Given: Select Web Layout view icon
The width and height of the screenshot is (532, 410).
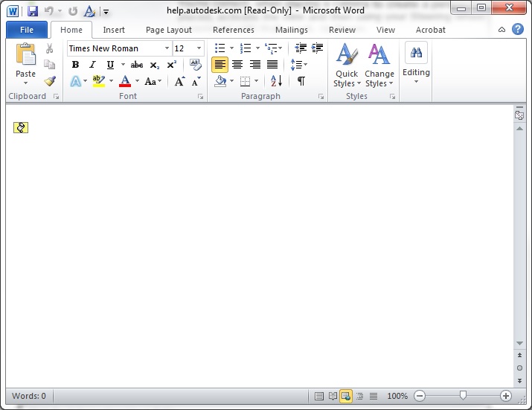Looking at the screenshot, I should [346, 396].
